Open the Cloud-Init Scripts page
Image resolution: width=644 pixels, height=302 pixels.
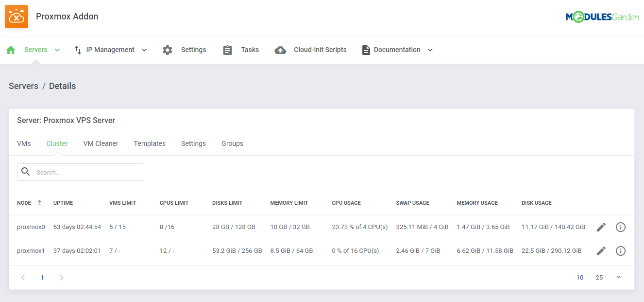[320, 50]
